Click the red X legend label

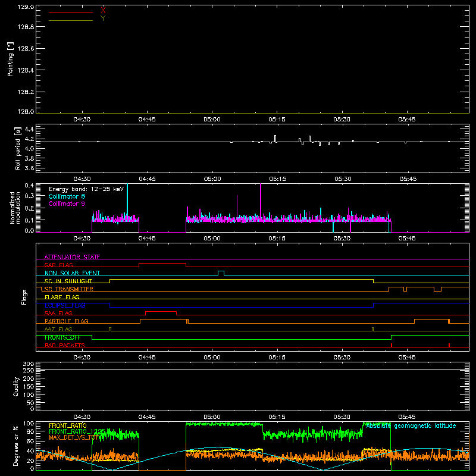click(103, 11)
